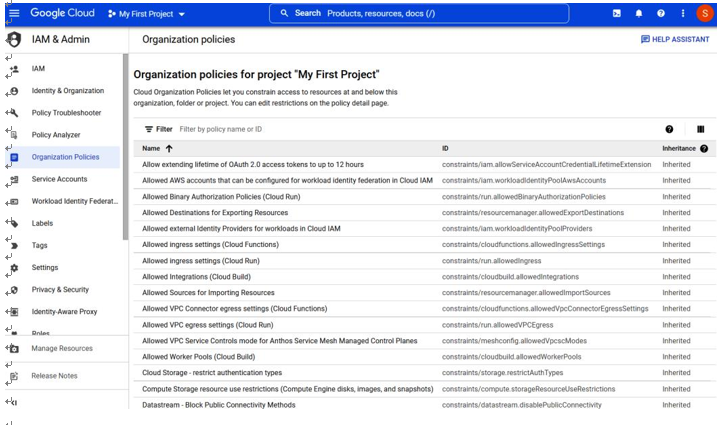Open filter help question mark icon
This screenshot has width=723, height=425.
tap(669, 129)
